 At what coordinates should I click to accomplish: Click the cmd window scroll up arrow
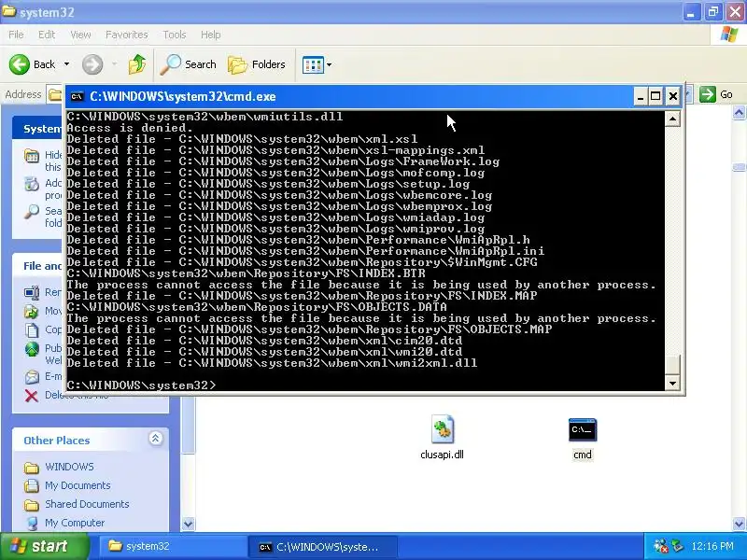tap(672, 119)
